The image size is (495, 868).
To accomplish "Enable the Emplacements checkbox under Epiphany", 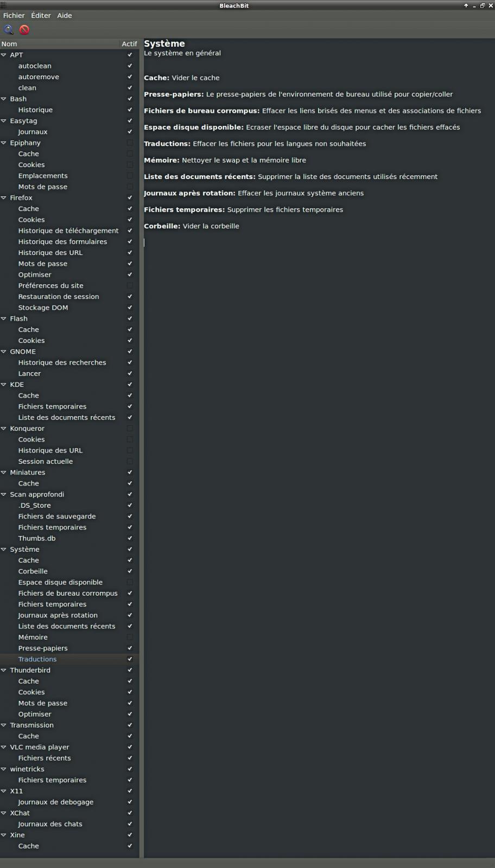I will pyautogui.click(x=130, y=176).
